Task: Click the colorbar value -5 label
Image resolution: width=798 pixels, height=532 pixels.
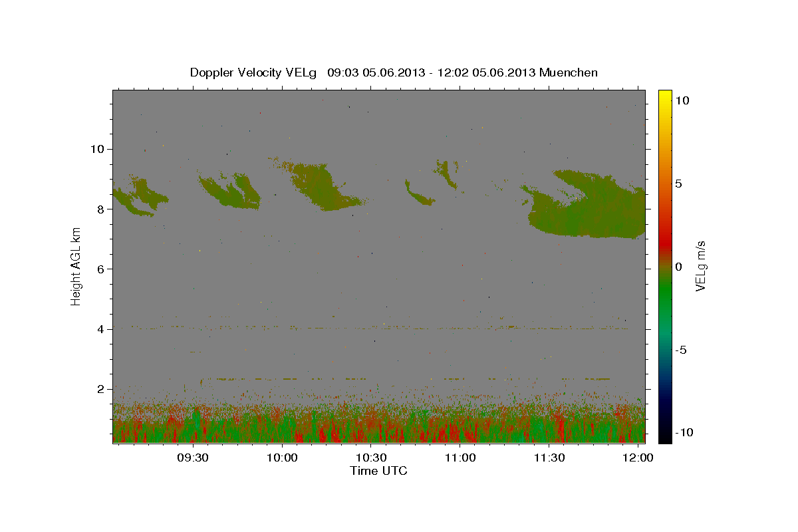Action: pos(682,350)
